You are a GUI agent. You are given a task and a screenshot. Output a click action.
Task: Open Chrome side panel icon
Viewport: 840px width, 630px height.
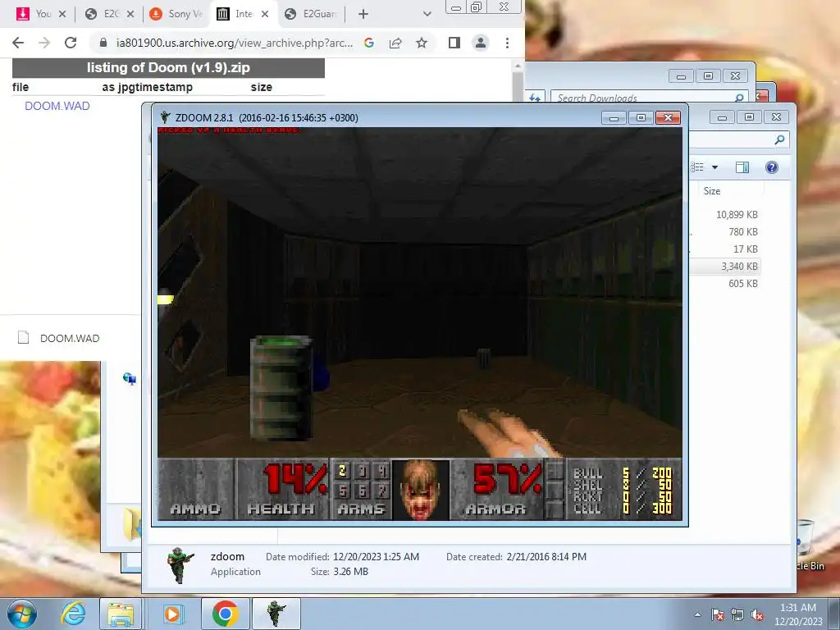(x=454, y=43)
